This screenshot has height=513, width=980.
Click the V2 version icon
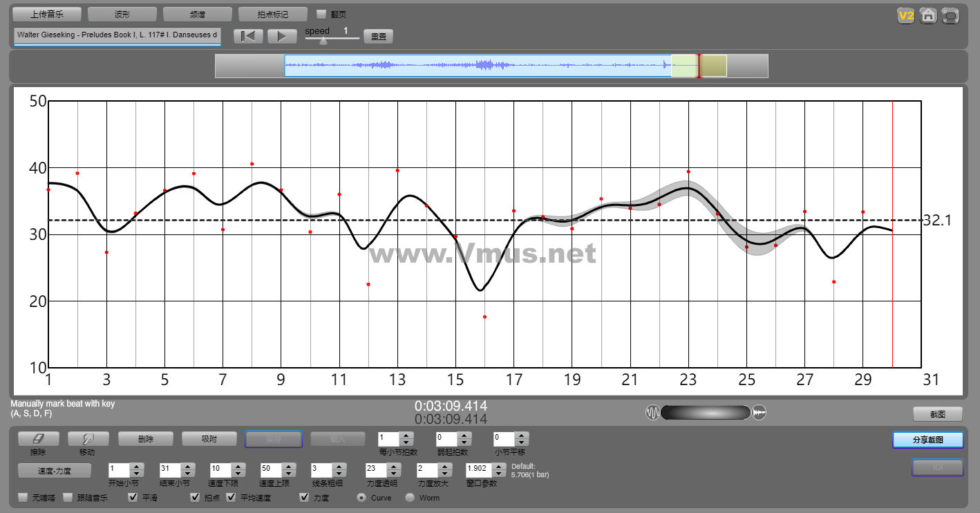pos(905,16)
